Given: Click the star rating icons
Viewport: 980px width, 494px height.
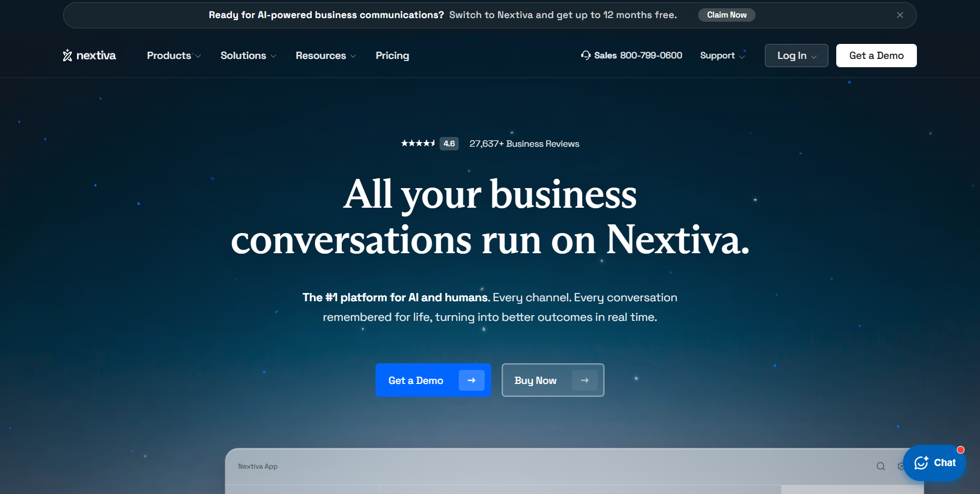Looking at the screenshot, I should (x=418, y=143).
